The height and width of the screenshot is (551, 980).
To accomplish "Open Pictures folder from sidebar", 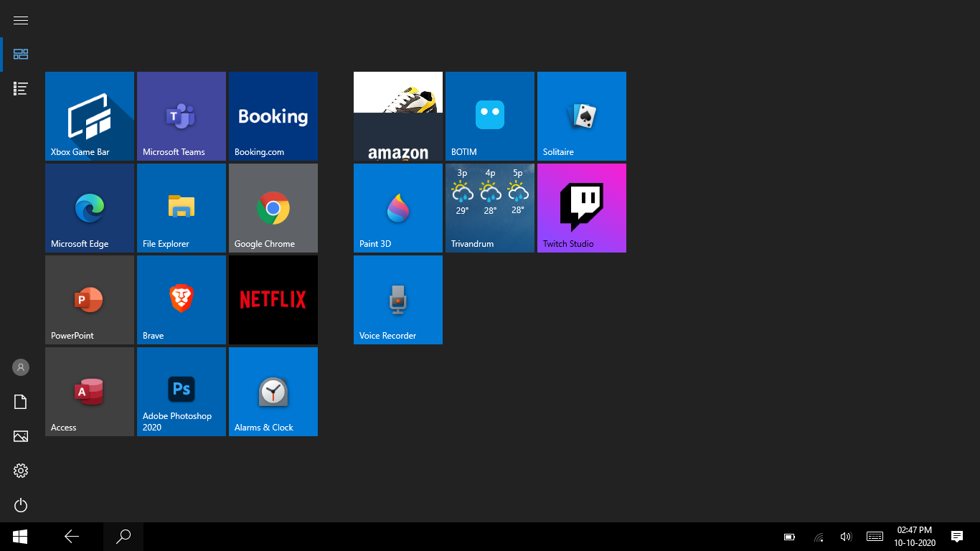I will click(x=21, y=436).
